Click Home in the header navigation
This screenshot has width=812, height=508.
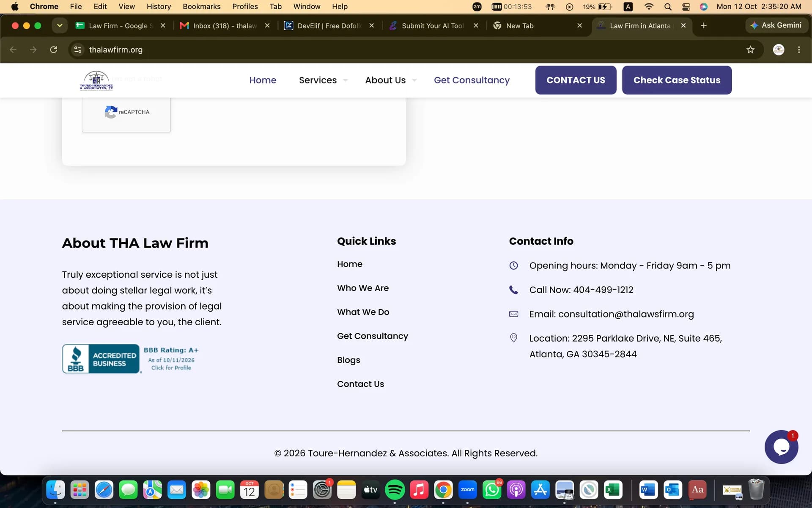coord(263,80)
